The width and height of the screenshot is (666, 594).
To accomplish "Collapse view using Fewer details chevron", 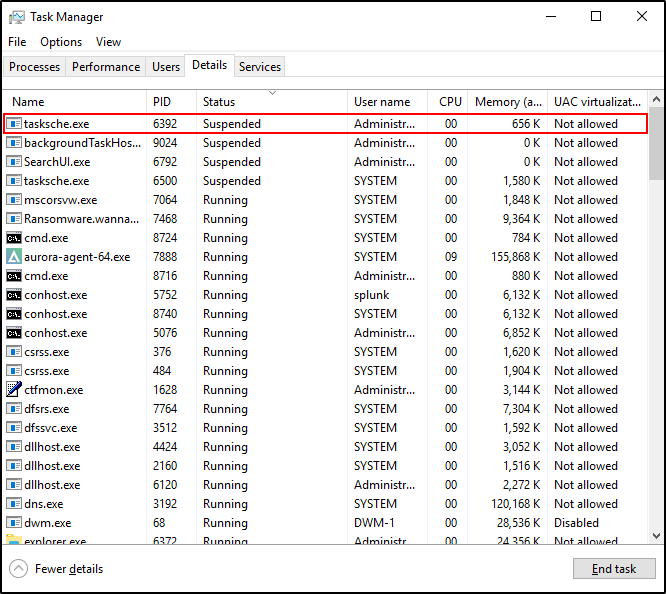I will tap(18, 569).
